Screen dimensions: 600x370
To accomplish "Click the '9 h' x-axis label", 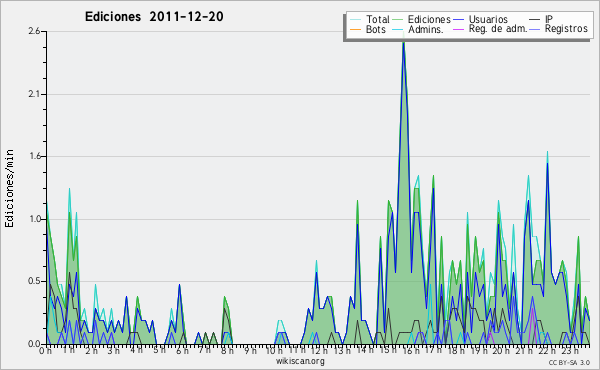I will 250,350.
